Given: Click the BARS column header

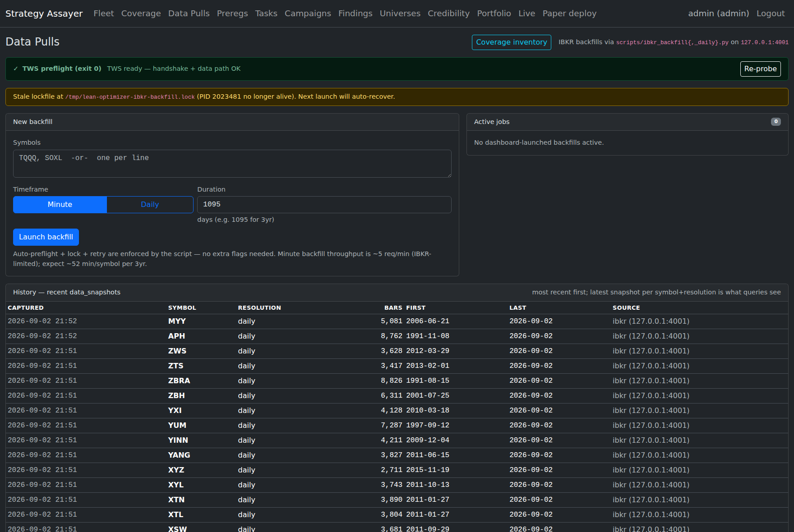Looking at the screenshot, I should tap(393, 308).
